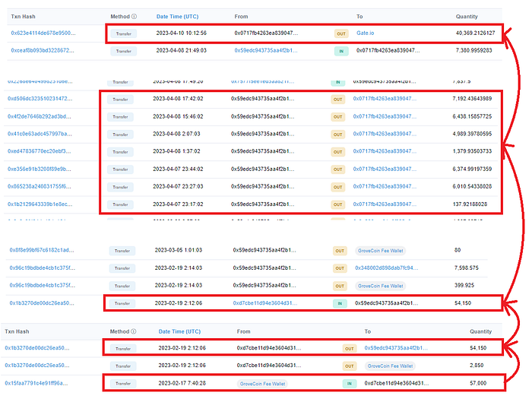Open transaction hash 0x8f8e99bf67c6182c1ad

click(x=41, y=250)
